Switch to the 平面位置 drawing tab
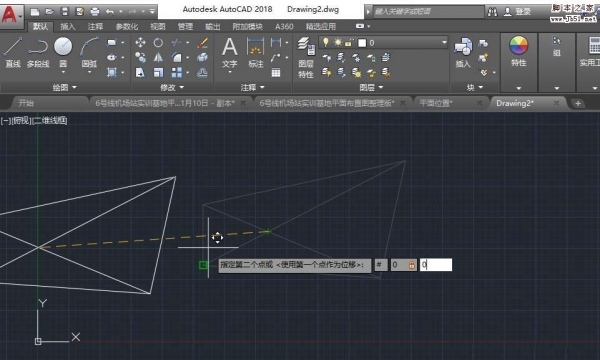The width and height of the screenshot is (600, 360). point(435,103)
